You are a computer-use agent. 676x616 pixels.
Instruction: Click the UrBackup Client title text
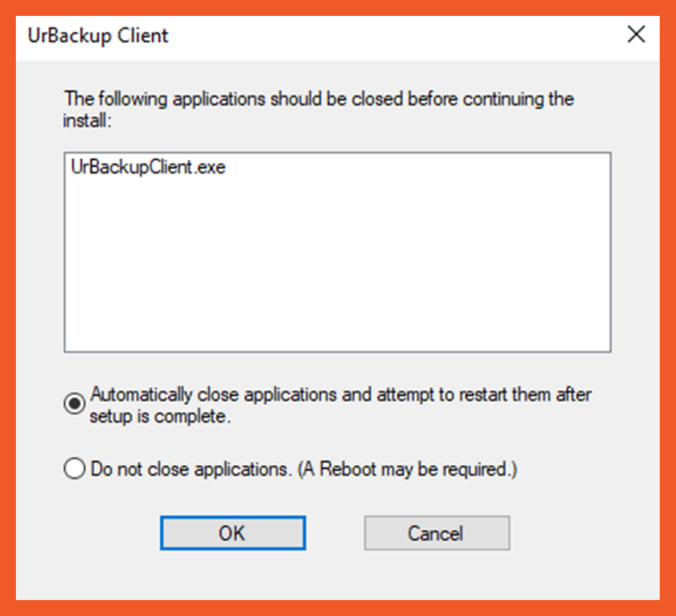[98, 35]
